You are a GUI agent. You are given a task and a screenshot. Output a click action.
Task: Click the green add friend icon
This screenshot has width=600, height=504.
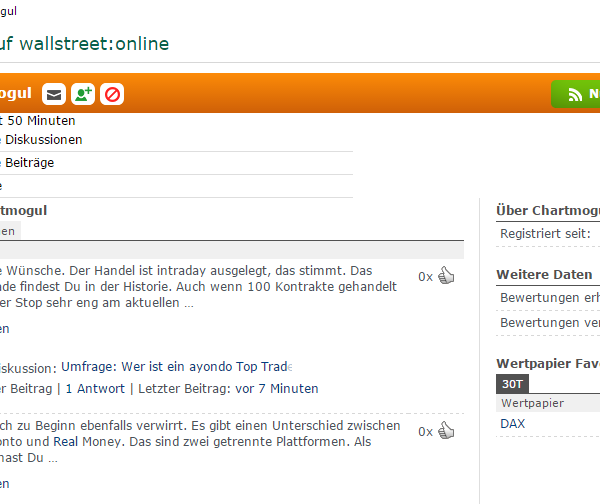coord(82,94)
